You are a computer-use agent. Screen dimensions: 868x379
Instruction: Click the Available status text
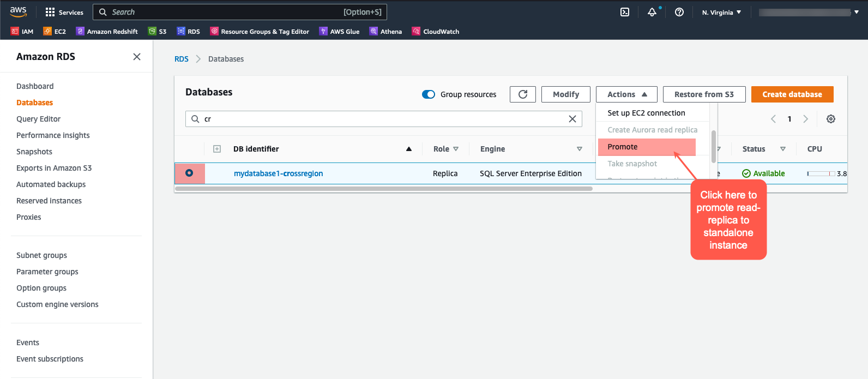(x=769, y=173)
